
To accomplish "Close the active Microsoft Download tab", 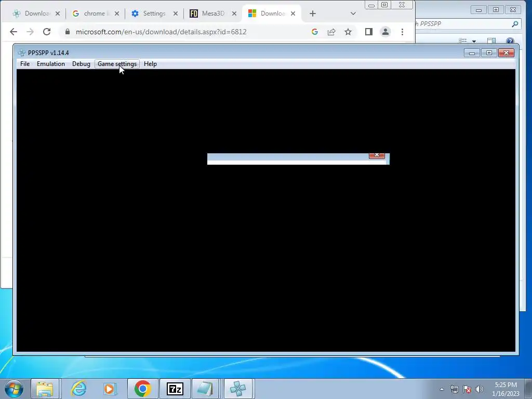I will point(293,14).
